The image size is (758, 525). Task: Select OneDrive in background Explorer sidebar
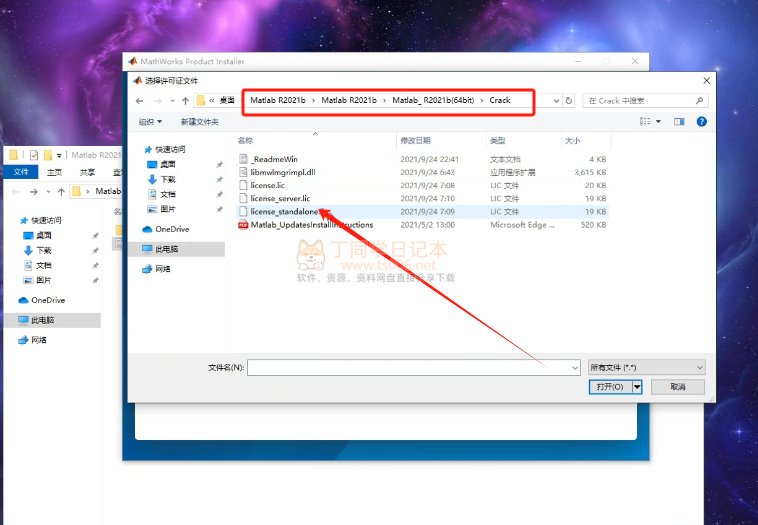click(42, 300)
